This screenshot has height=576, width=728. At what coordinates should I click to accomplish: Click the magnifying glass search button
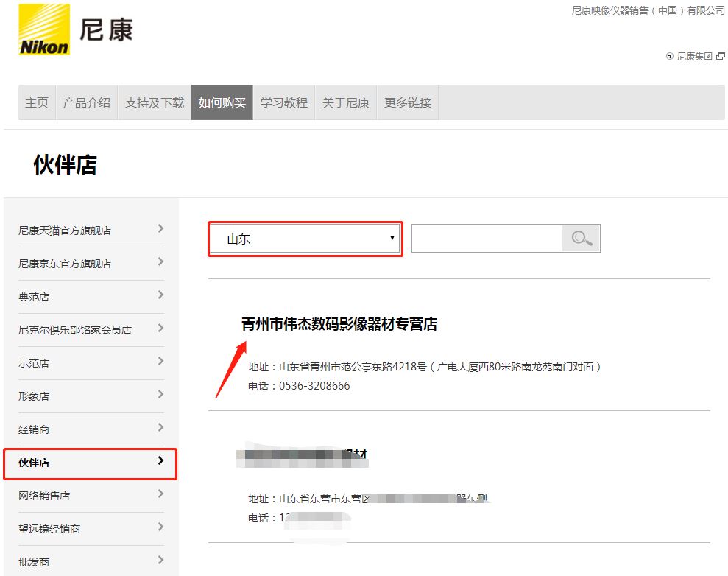coord(582,239)
